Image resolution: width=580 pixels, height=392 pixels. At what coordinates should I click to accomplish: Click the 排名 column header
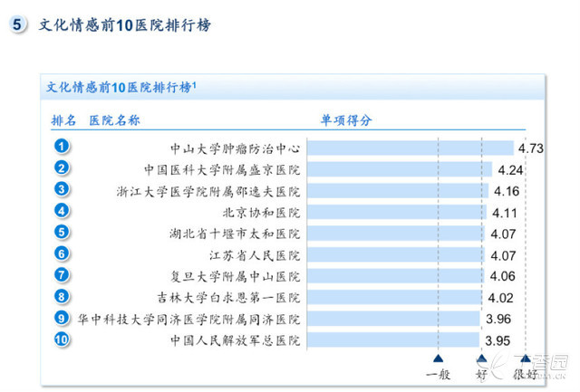coord(63,120)
